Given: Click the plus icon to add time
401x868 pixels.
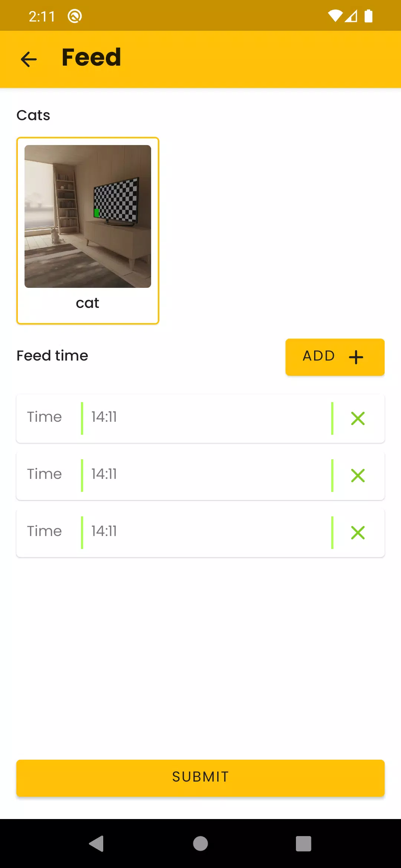Looking at the screenshot, I should (356, 357).
